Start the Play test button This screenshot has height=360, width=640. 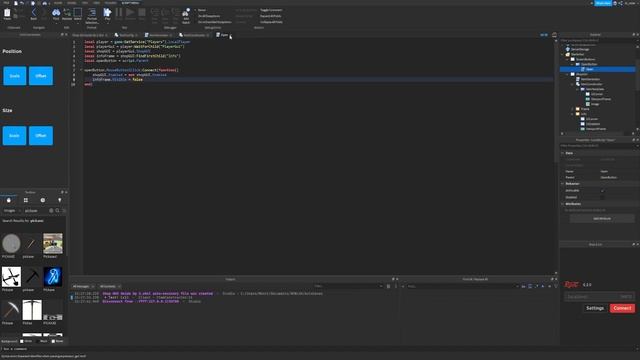tap(107, 13)
